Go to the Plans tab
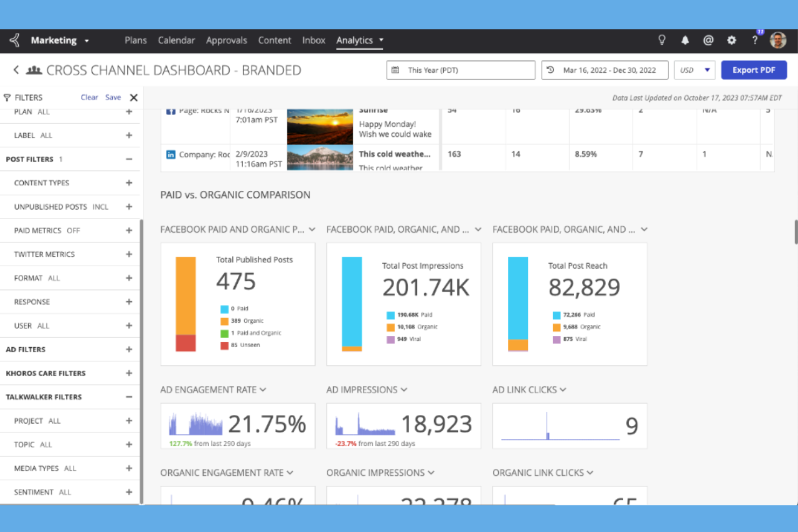This screenshot has height=532, width=798. coord(136,40)
